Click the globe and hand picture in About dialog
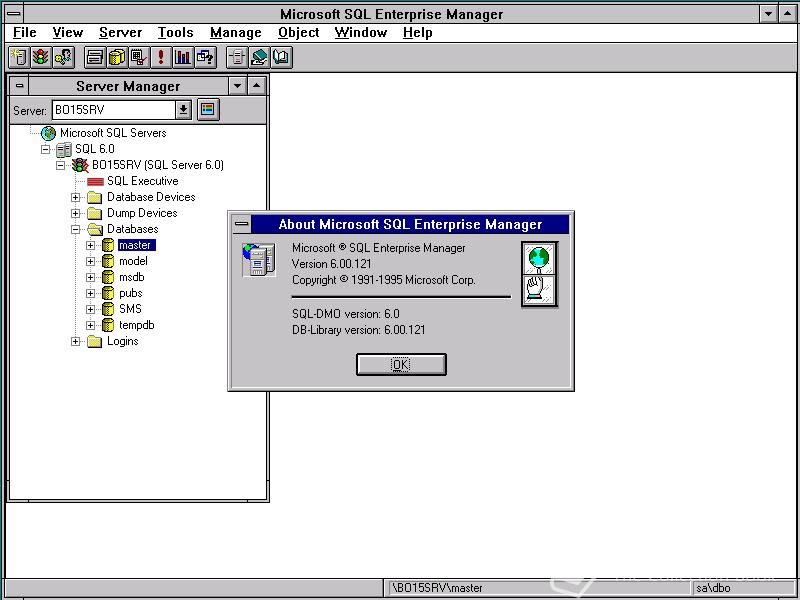Screen dimensions: 800x600 [x=539, y=274]
